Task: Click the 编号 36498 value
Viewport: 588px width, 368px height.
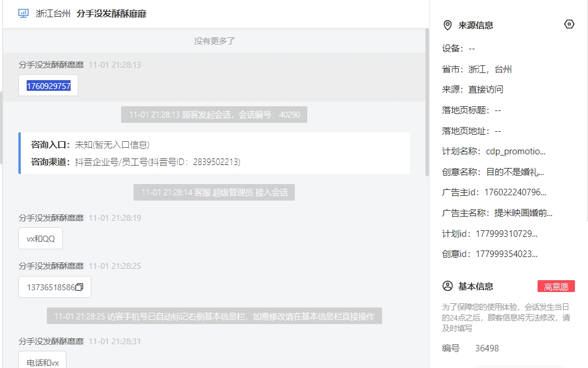Action: pyautogui.click(x=487, y=348)
